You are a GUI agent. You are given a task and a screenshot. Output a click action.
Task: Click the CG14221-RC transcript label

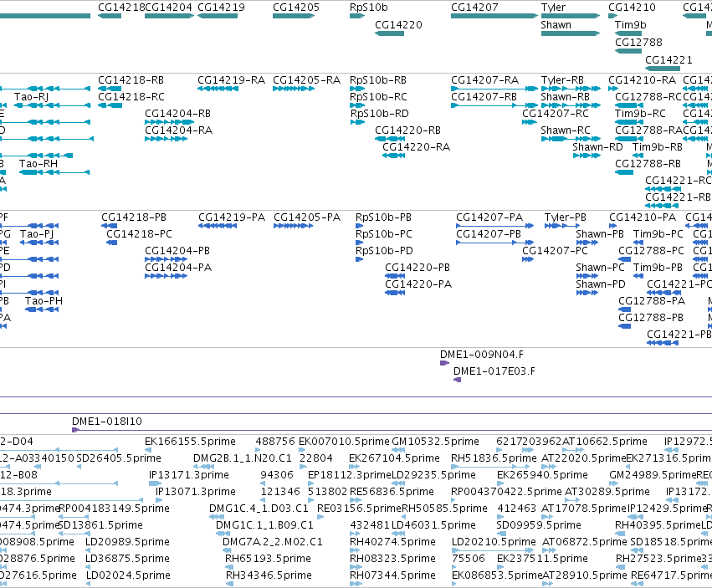(x=678, y=181)
